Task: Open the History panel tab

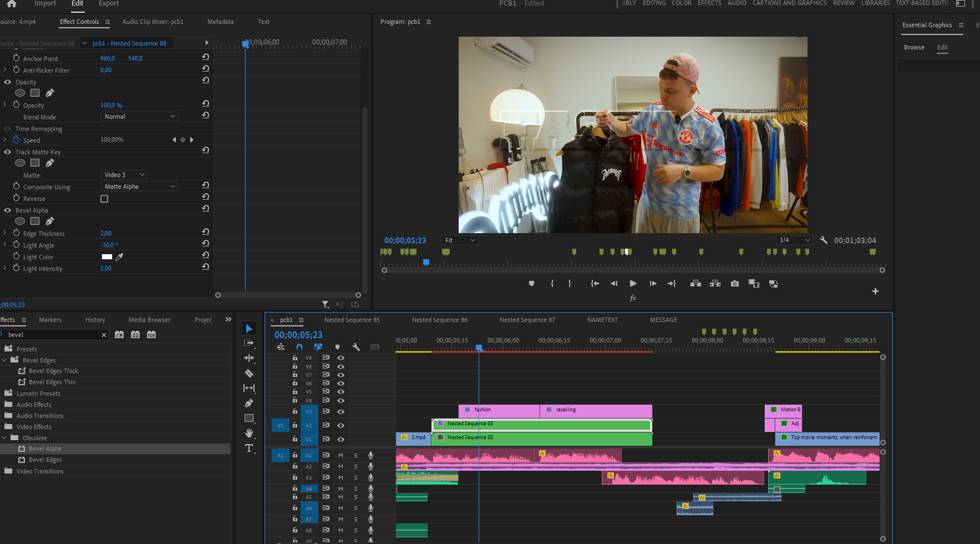Action: pos(95,320)
